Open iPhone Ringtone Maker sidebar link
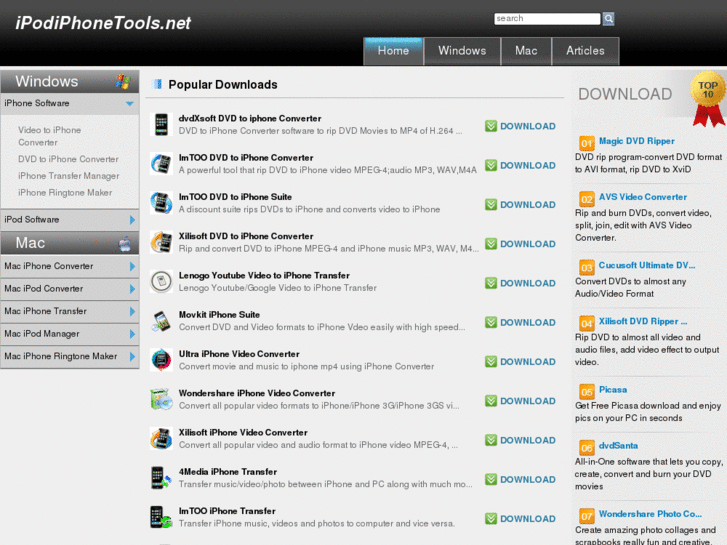 click(65, 192)
